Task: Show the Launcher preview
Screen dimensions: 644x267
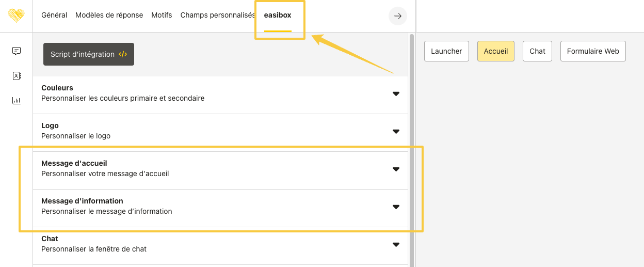Action: pyautogui.click(x=446, y=51)
